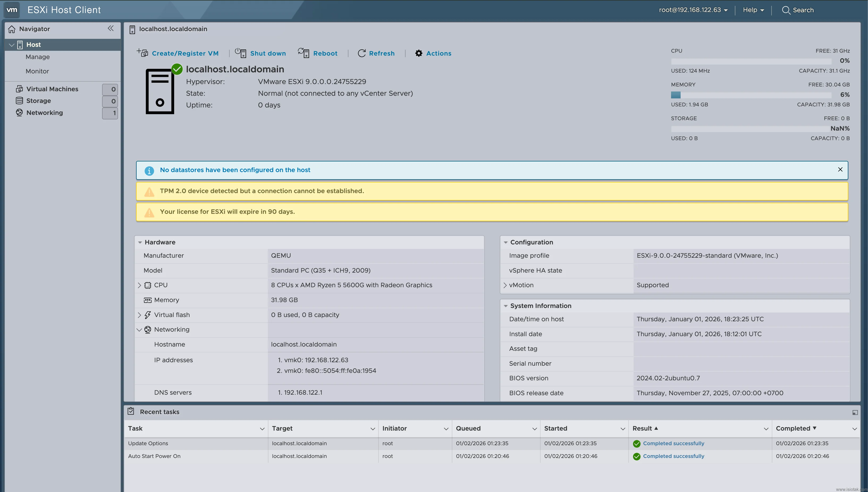
Task: Click the Refresh circular arrow icon
Action: 362,53
